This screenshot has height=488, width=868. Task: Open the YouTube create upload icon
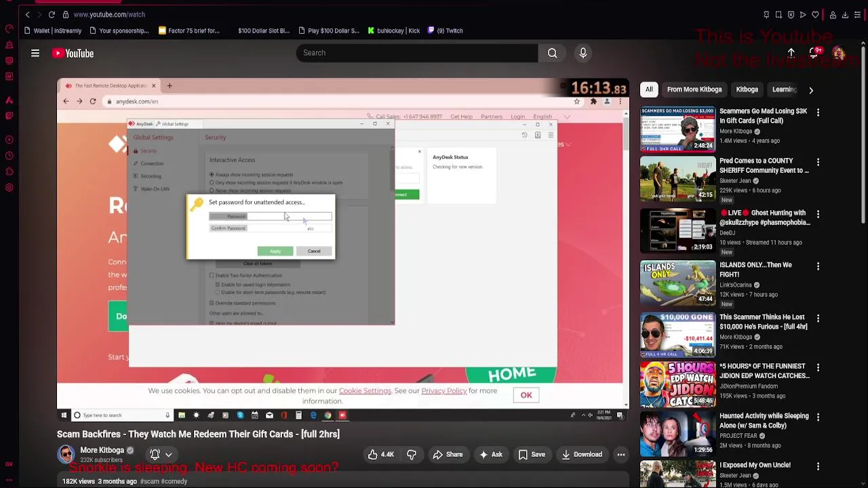tap(791, 53)
